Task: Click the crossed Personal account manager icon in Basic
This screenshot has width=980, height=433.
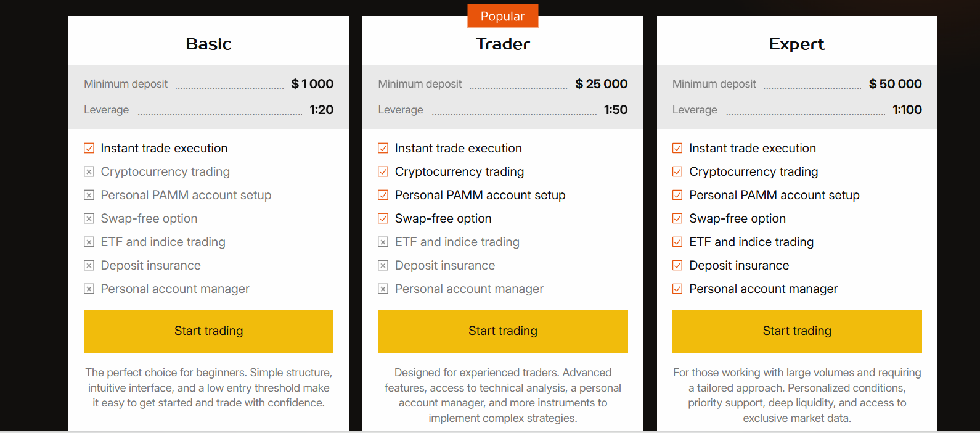Action: pyautogui.click(x=89, y=289)
